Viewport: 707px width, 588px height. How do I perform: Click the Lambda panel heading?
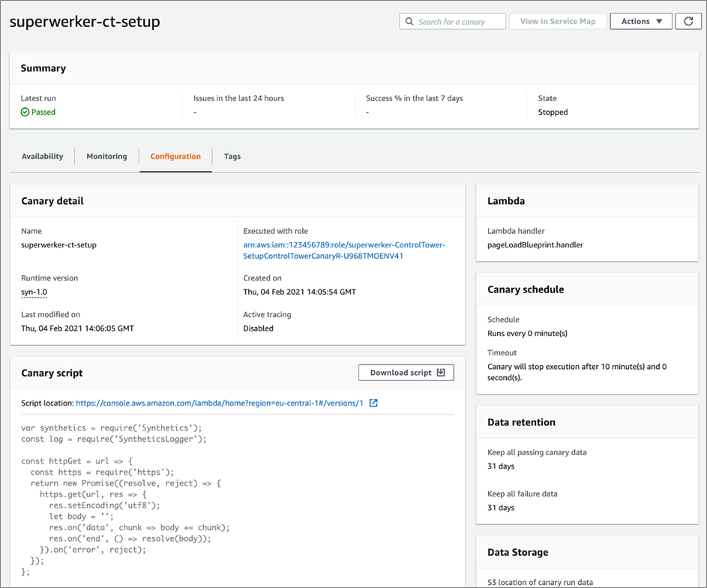point(506,201)
